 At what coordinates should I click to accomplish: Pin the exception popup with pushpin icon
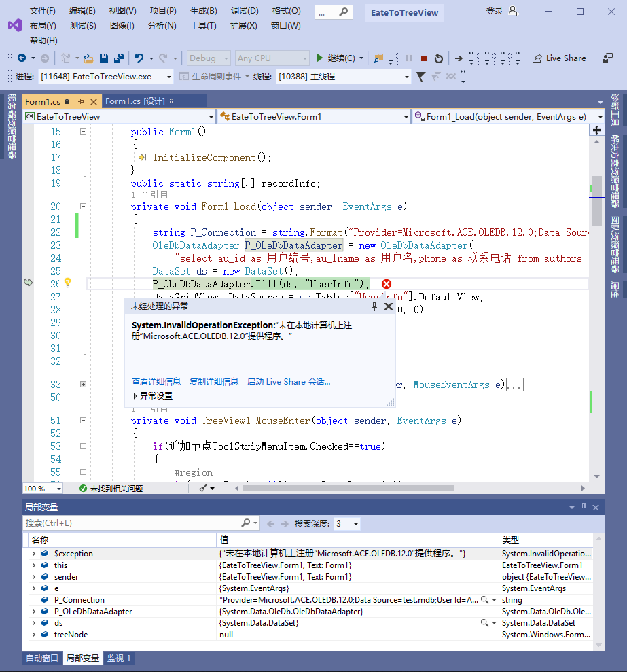pos(374,306)
